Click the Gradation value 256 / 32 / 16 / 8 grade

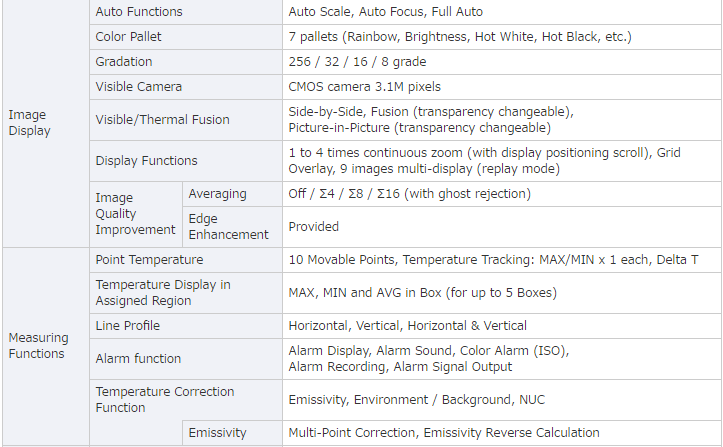[357, 62]
